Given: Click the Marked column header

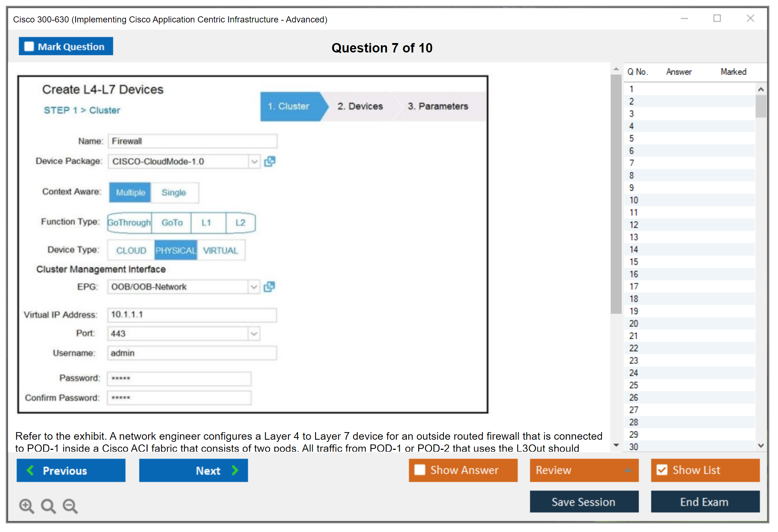Looking at the screenshot, I should pos(733,72).
